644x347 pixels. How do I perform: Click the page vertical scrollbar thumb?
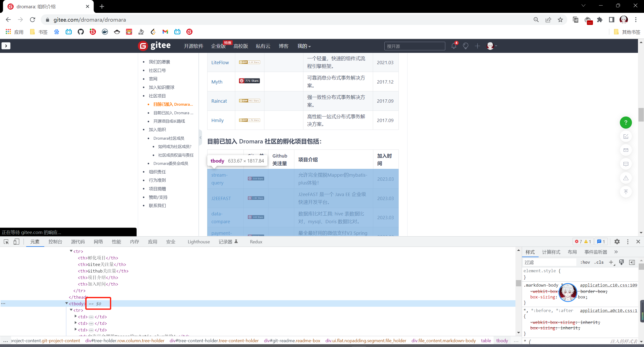pos(641,114)
